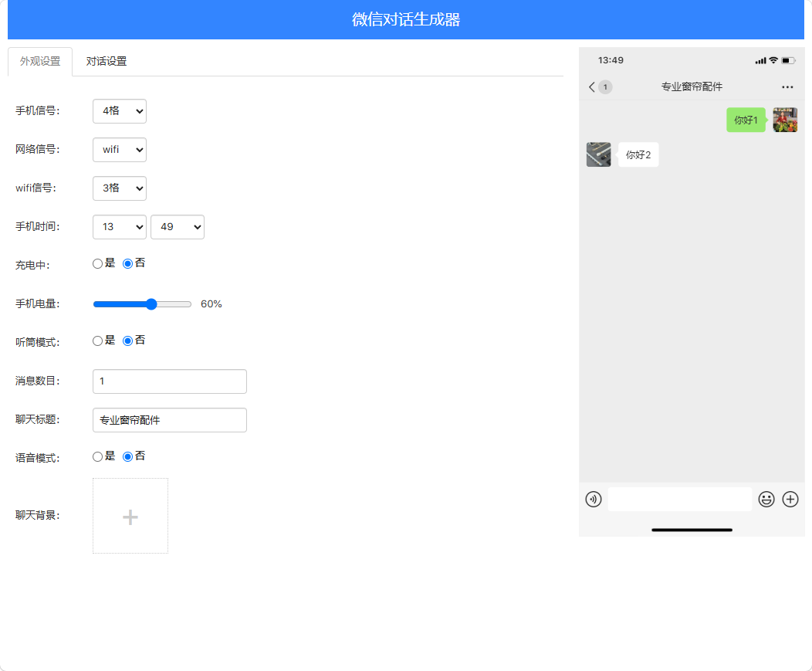Select the 外观设置 tab

(40, 61)
